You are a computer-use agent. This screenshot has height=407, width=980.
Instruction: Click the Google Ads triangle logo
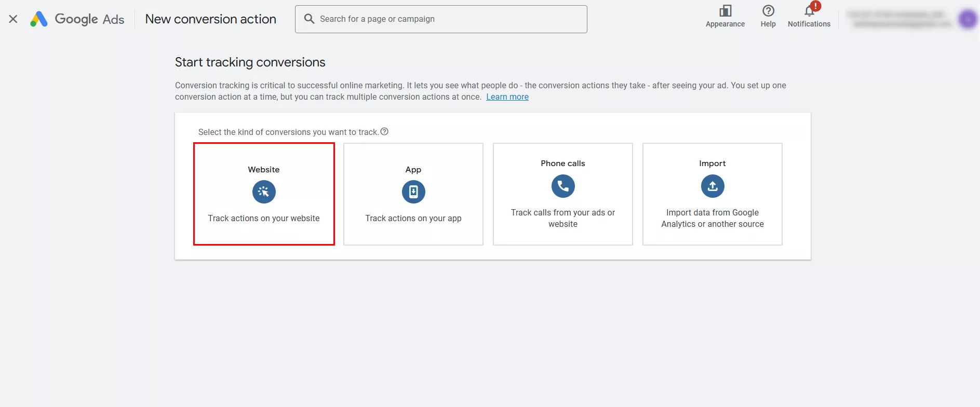tap(39, 19)
